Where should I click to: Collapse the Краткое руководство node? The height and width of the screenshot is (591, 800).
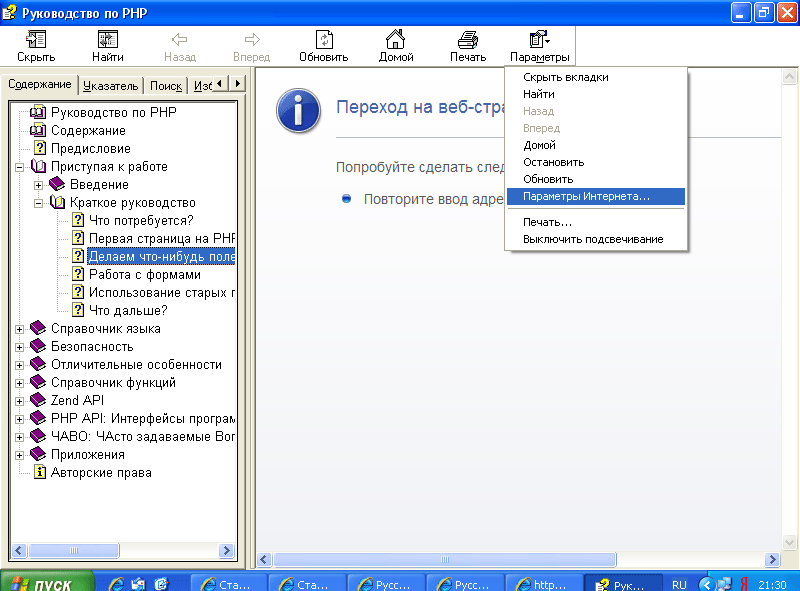pyautogui.click(x=38, y=203)
